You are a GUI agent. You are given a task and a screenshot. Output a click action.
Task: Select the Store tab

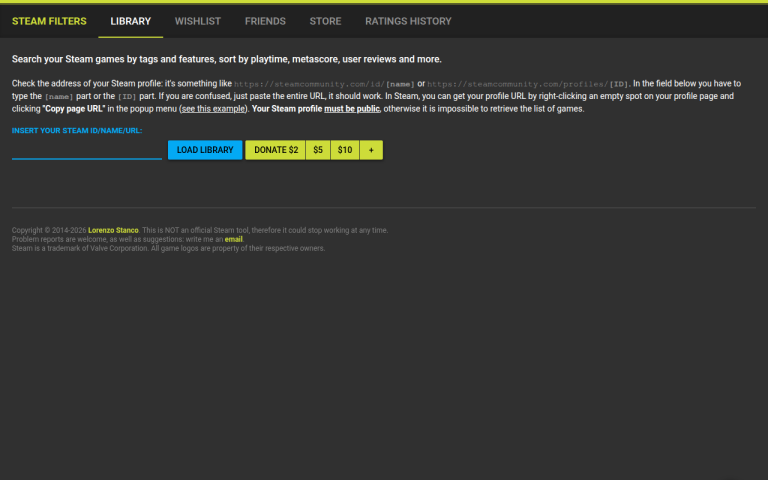[325, 21]
